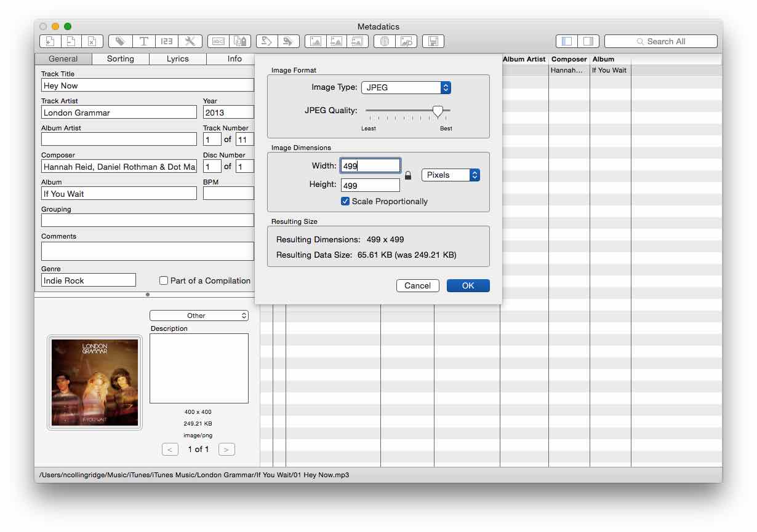Click the blue OK button
The height and width of the screenshot is (532, 757).
click(x=468, y=285)
